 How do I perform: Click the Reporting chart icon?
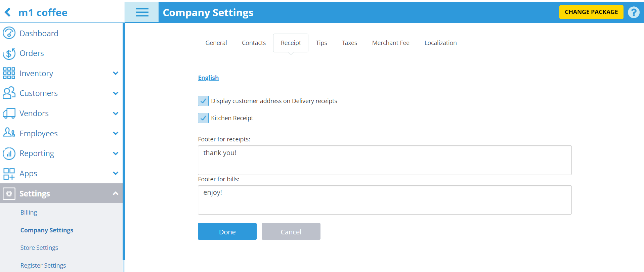pyautogui.click(x=9, y=153)
